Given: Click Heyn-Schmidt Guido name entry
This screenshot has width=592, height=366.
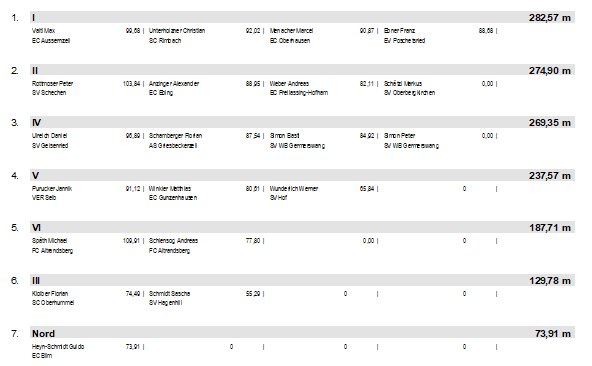Looking at the screenshot, I should click(58, 346).
